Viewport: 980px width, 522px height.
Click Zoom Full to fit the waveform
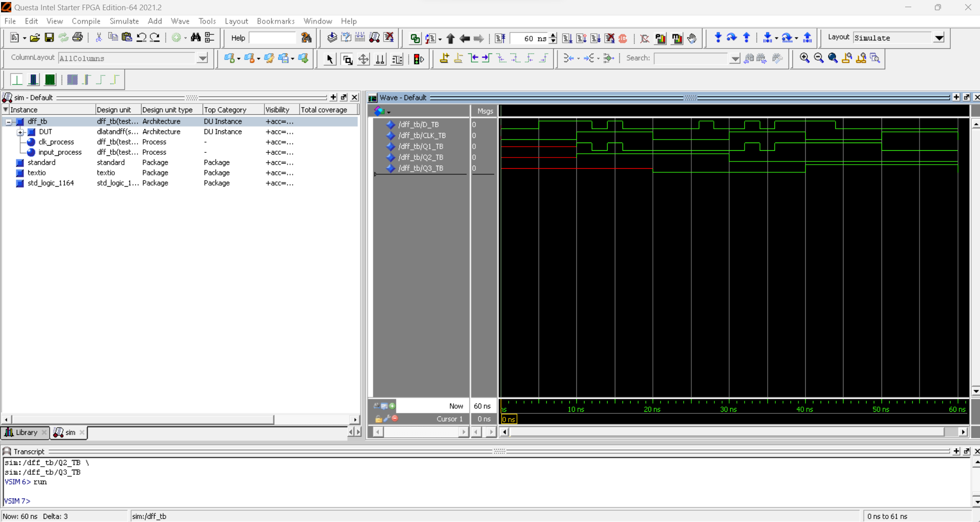tap(832, 58)
